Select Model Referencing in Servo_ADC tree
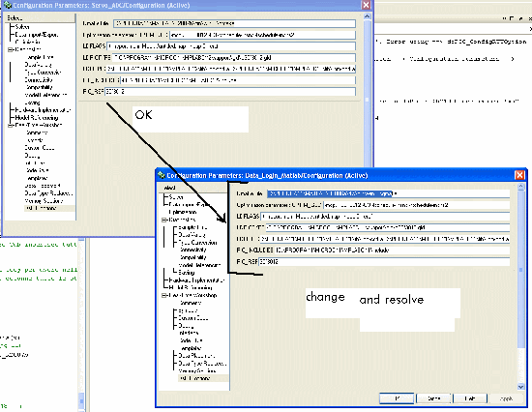The height and width of the screenshot is (412, 532). click(37, 118)
